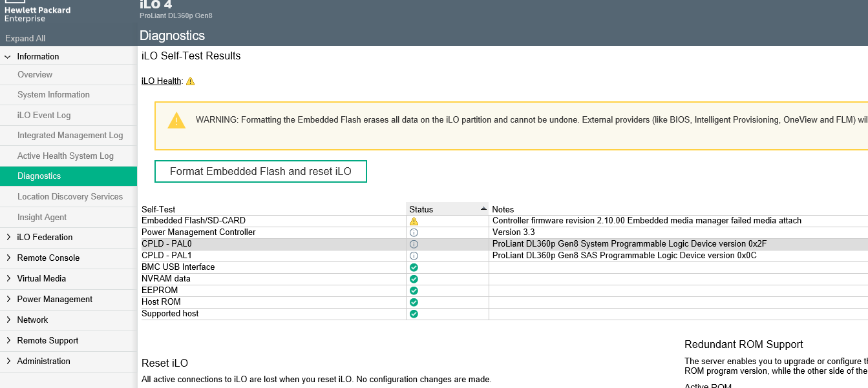The height and width of the screenshot is (388, 868).
Task: Open the Overview page
Action: pyautogui.click(x=35, y=74)
